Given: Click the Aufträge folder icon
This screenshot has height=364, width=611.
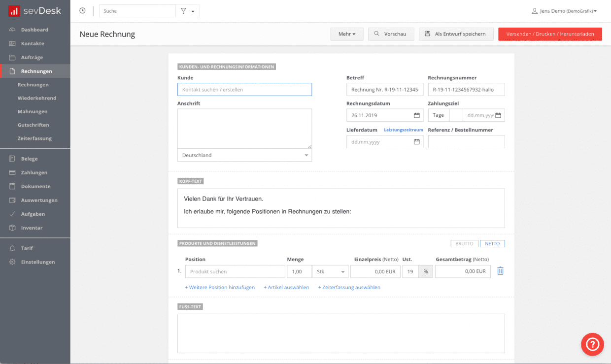Looking at the screenshot, I should click(12, 58).
